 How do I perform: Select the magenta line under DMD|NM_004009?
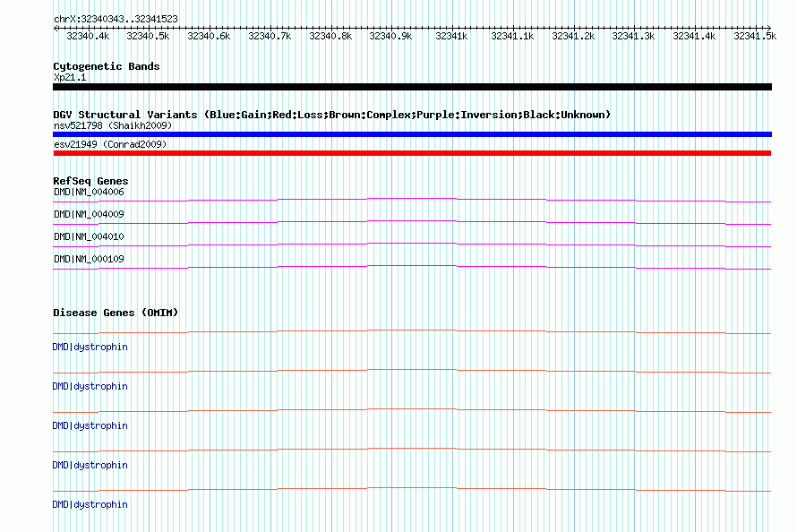(x=412, y=222)
